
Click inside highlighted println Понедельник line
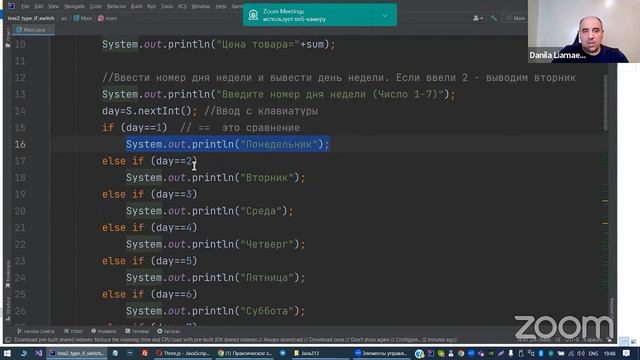[227, 144]
